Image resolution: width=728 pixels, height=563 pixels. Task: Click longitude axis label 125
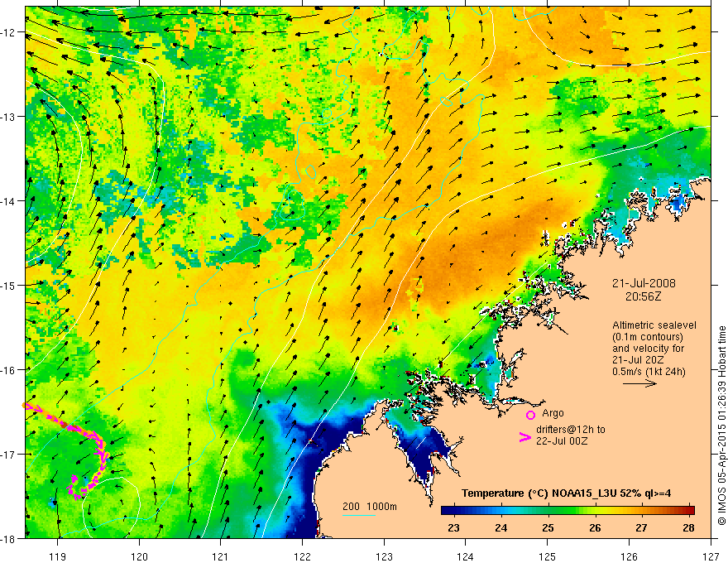pyautogui.click(x=548, y=556)
